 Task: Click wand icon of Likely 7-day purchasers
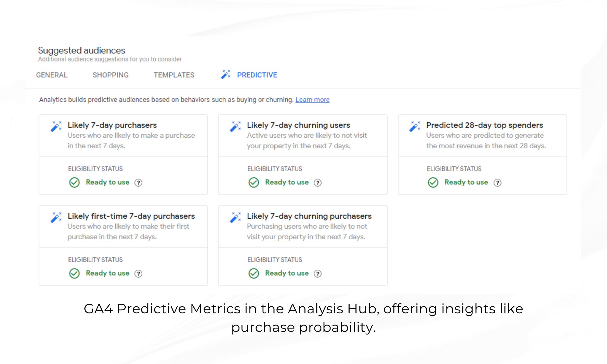(x=56, y=126)
